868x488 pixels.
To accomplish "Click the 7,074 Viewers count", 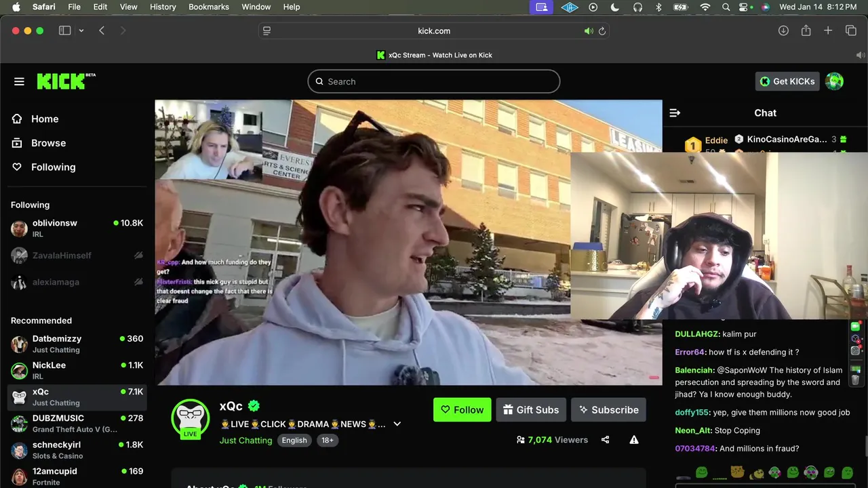I will click(x=552, y=440).
